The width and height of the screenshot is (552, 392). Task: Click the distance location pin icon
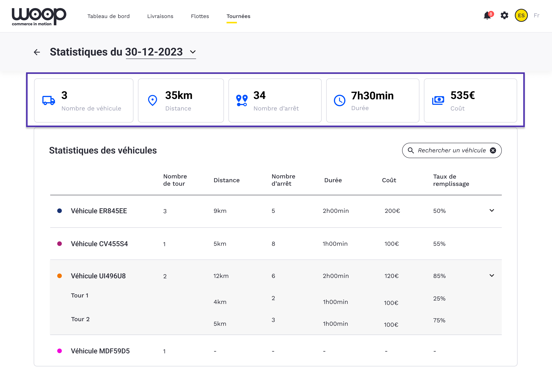[152, 100]
